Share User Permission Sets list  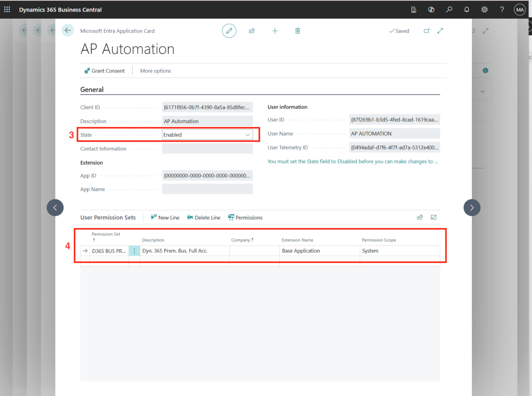[x=420, y=217]
